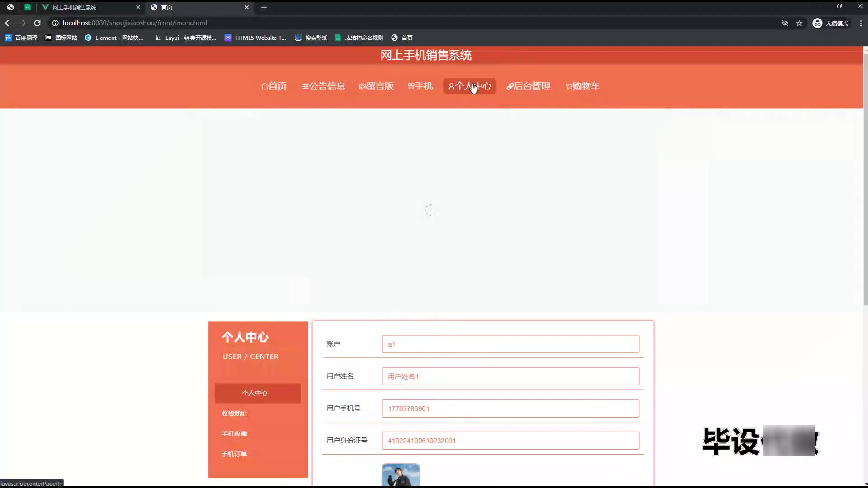Open the 百度翻译 bookmark
Screen dimensions: 868x488
(21, 38)
